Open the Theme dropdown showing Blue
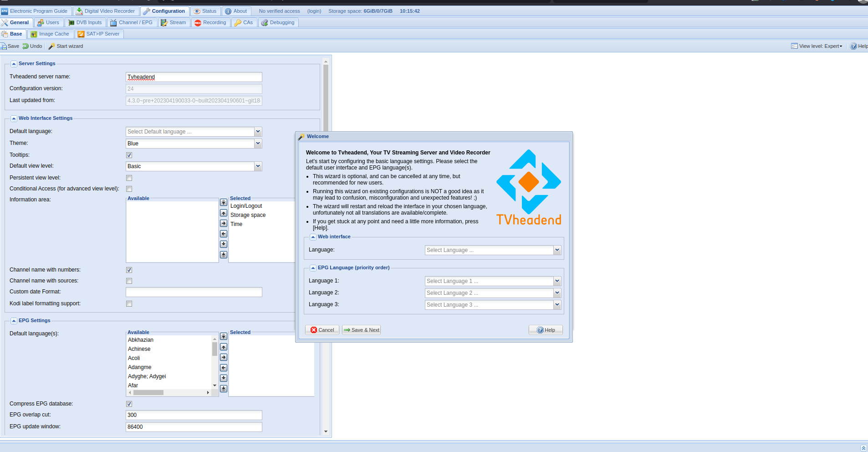 coord(258,144)
